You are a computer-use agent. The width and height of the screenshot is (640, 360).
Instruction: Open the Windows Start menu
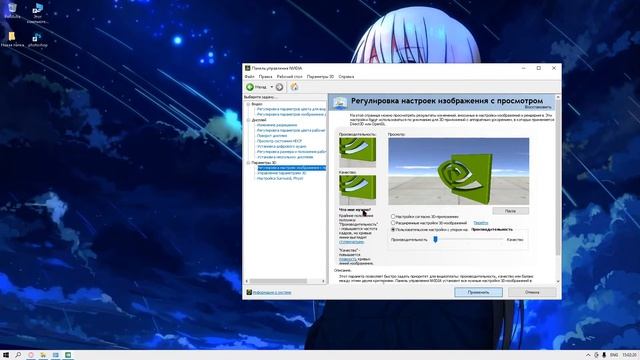6,355
